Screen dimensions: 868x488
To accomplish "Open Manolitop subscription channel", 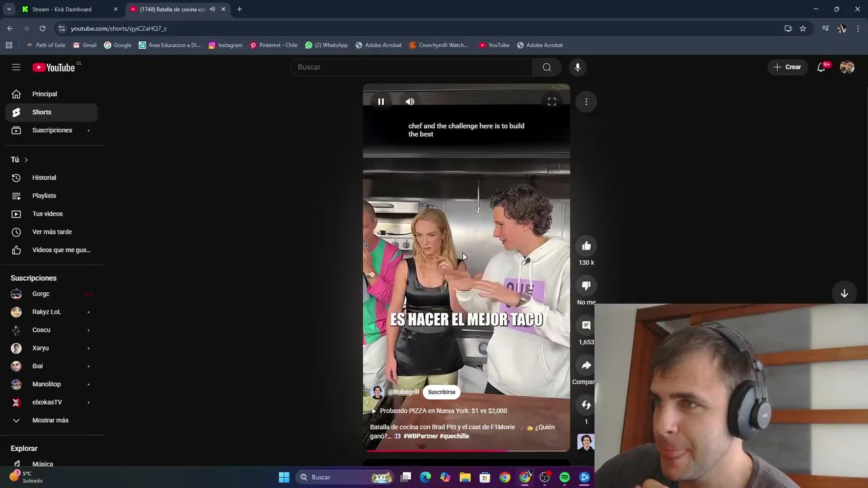I will (51, 384).
